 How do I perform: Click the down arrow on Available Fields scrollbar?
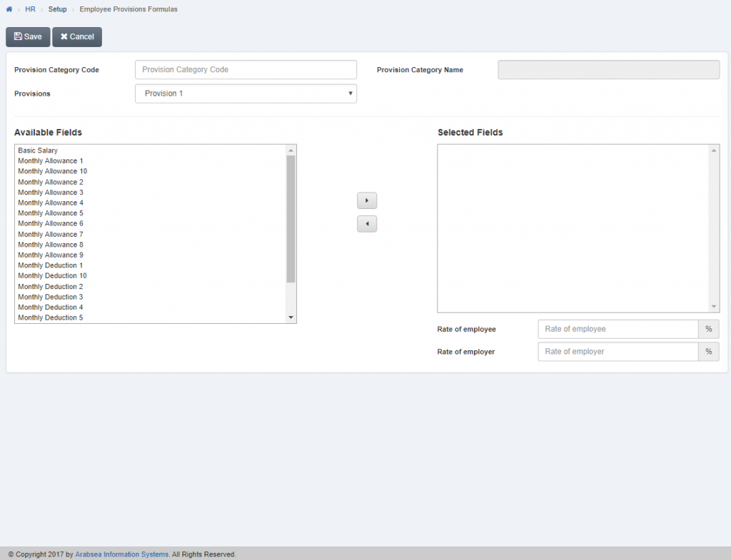[x=291, y=317]
